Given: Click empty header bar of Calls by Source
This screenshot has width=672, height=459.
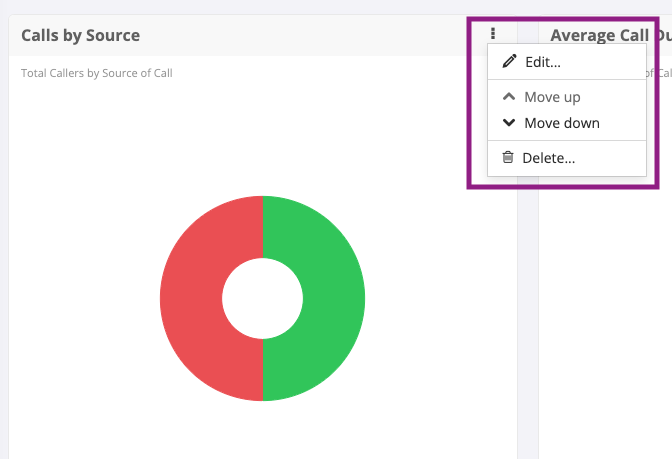Looking at the screenshot, I should (x=300, y=35).
